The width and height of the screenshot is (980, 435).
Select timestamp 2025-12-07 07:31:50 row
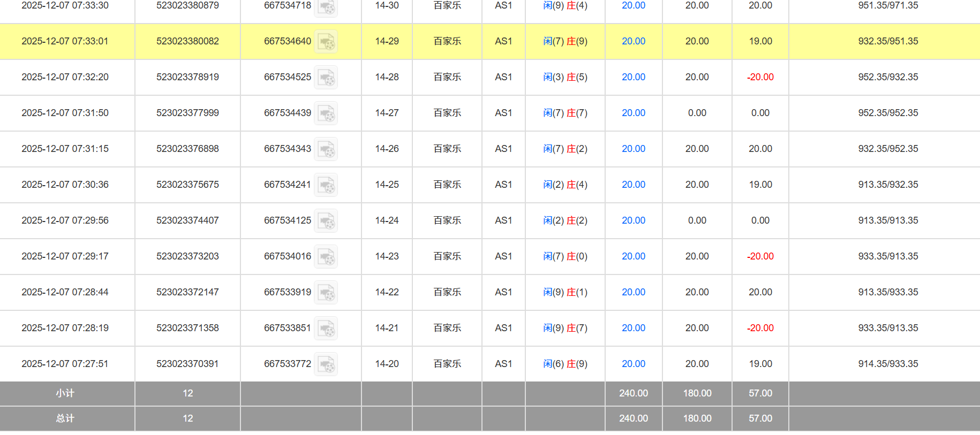click(x=65, y=113)
